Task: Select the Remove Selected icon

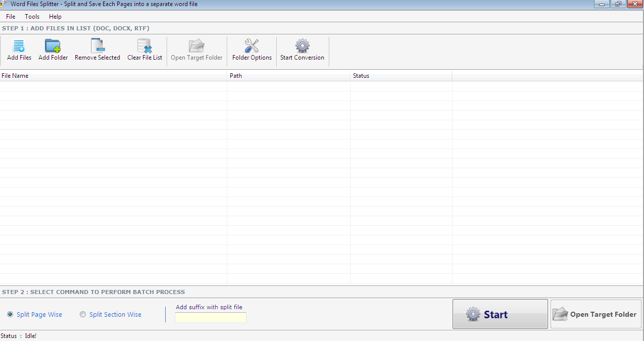Action: (97, 50)
